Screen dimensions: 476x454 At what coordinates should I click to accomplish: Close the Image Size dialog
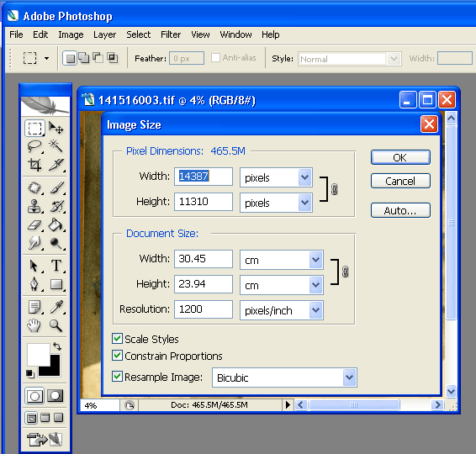[429, 124]
